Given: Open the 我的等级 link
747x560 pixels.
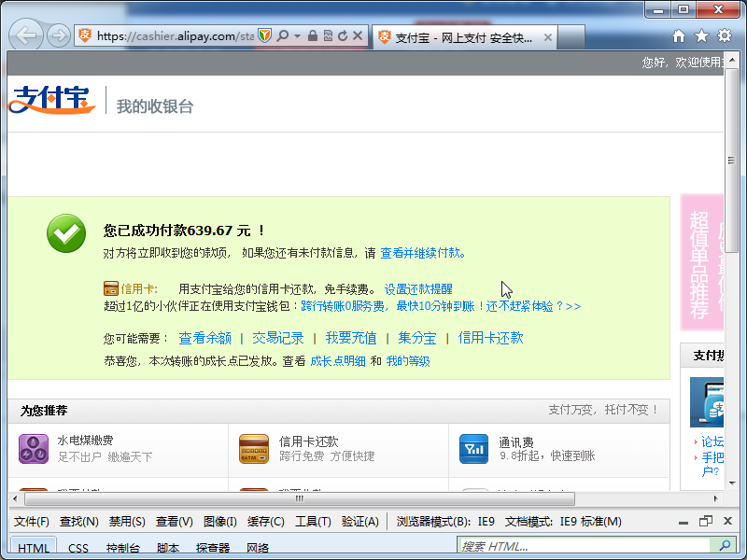Looking at the screenshot, I should [x=408, y=361].
